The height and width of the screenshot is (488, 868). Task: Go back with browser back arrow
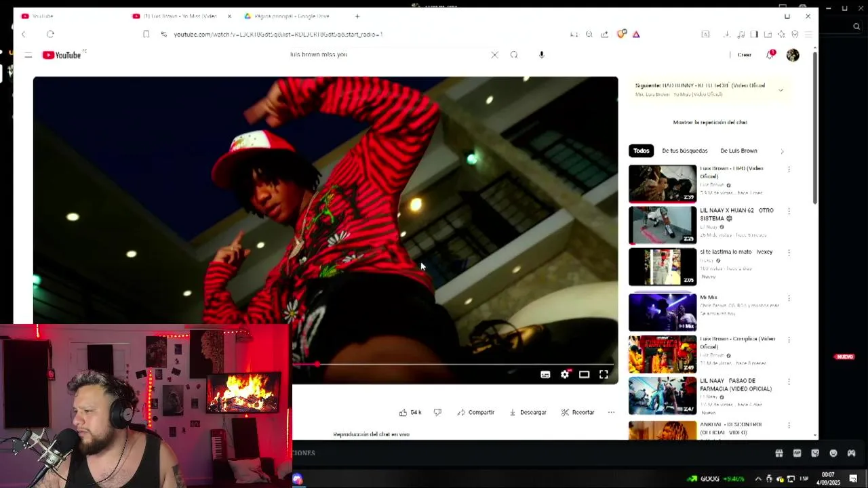point(24,34)
